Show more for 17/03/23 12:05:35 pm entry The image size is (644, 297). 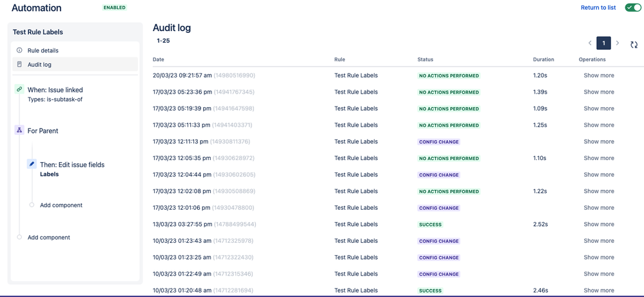point(599,158)
